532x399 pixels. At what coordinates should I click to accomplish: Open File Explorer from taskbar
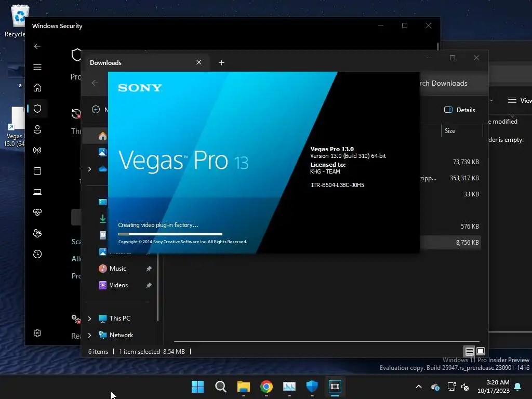243,386
